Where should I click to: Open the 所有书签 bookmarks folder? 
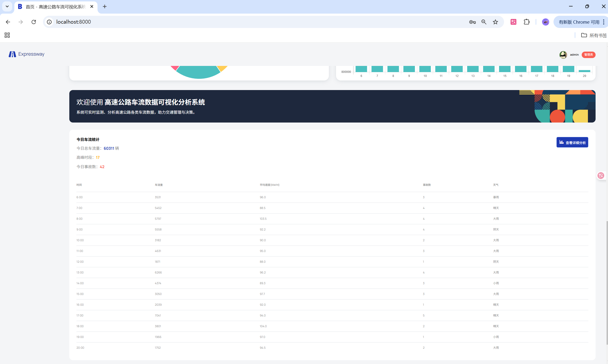pyautogui.click(x=594, y=35)
